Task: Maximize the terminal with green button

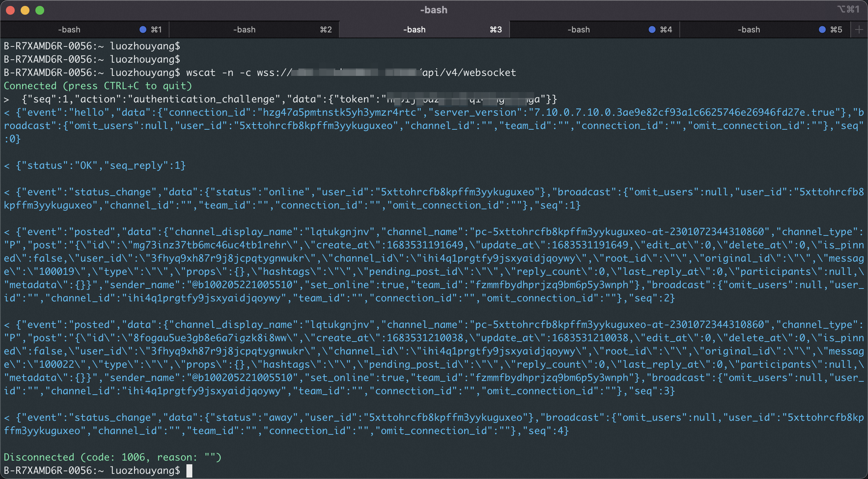Action: [x=40, y=10]
